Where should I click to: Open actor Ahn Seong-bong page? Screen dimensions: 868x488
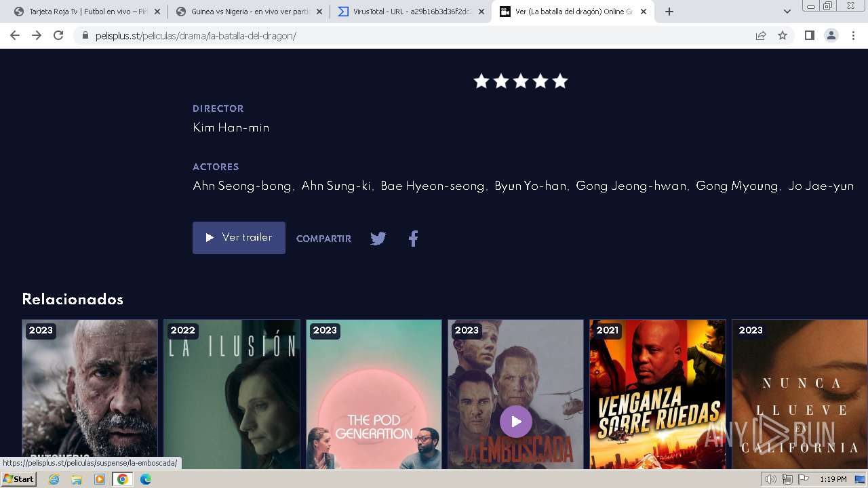(241, 186)
